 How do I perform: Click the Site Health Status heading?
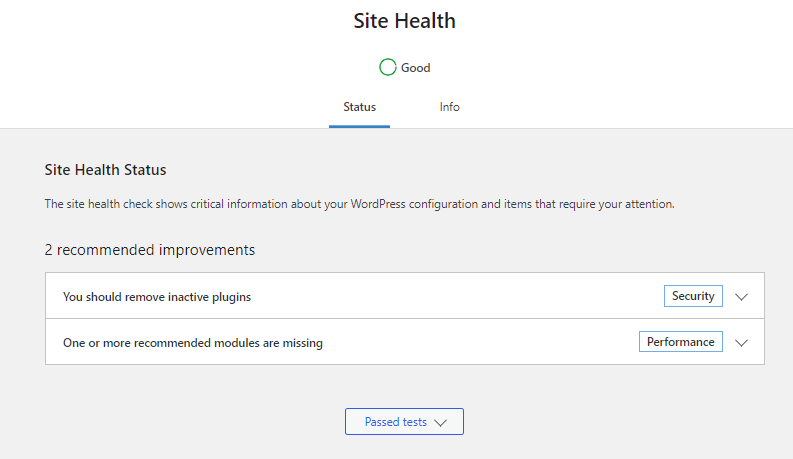105,170
